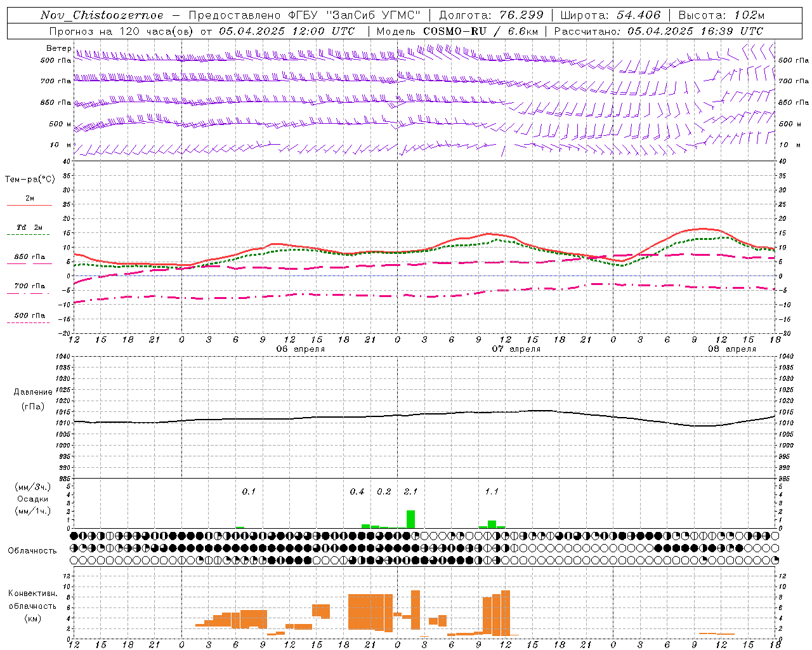
Task: Click the 3-hour precipitation value 0.4
Action: point(357,491)
